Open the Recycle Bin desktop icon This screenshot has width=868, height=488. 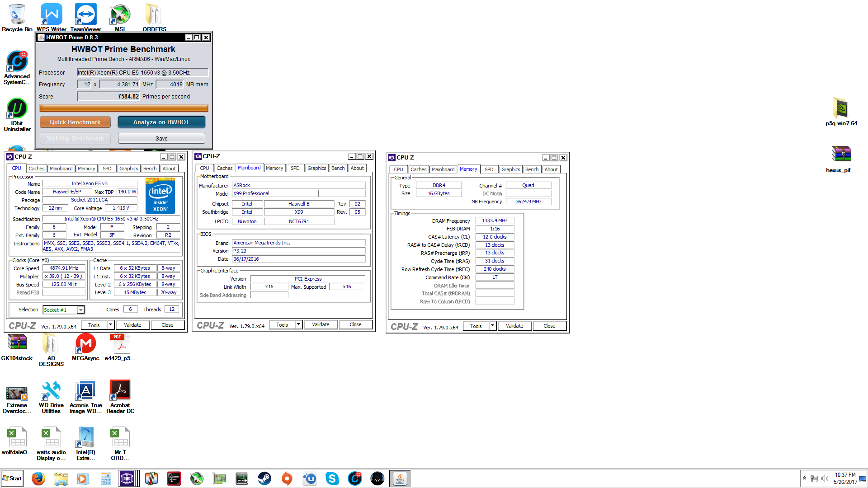point(17,18)
